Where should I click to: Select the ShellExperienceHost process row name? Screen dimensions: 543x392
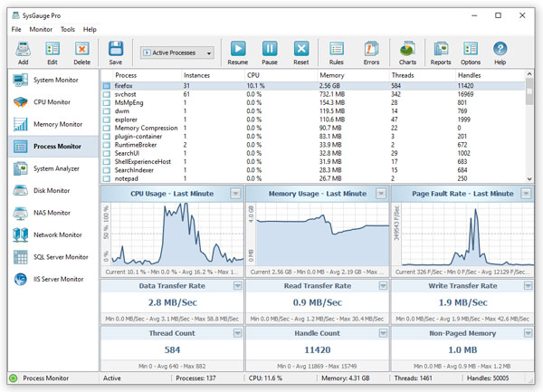coord(143,162)
